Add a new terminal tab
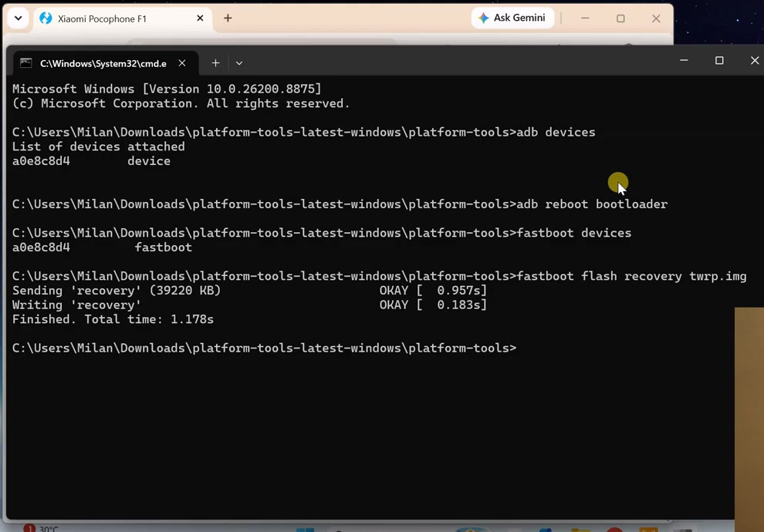764x532 pixels. click(x=215, y=63)
